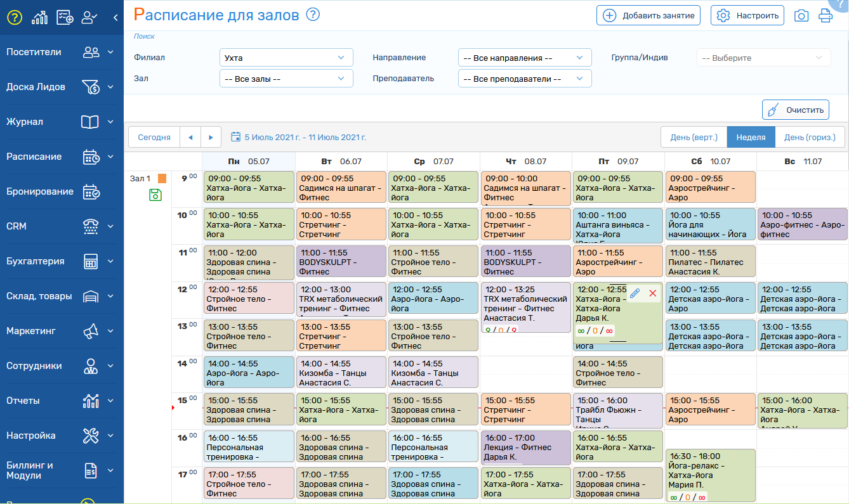Click the green save icon under Зал 1
This screenshot has width=849, height=504.
click(155, 195)
